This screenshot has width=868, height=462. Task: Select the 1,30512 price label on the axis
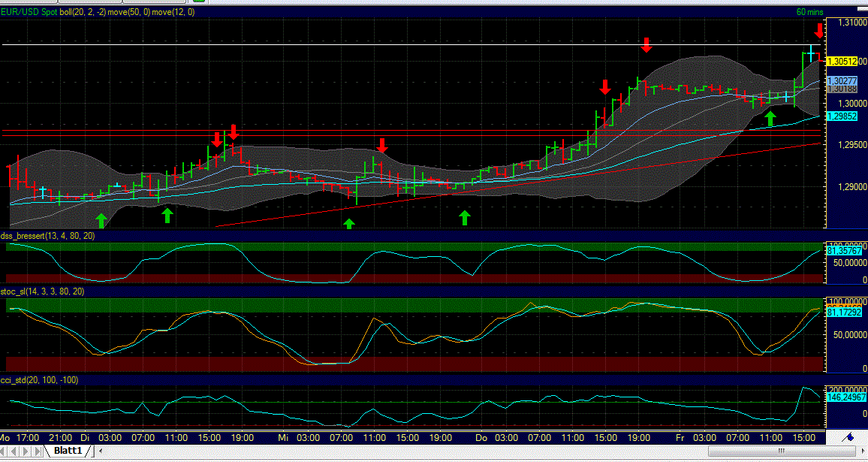[x=842, y=60]
